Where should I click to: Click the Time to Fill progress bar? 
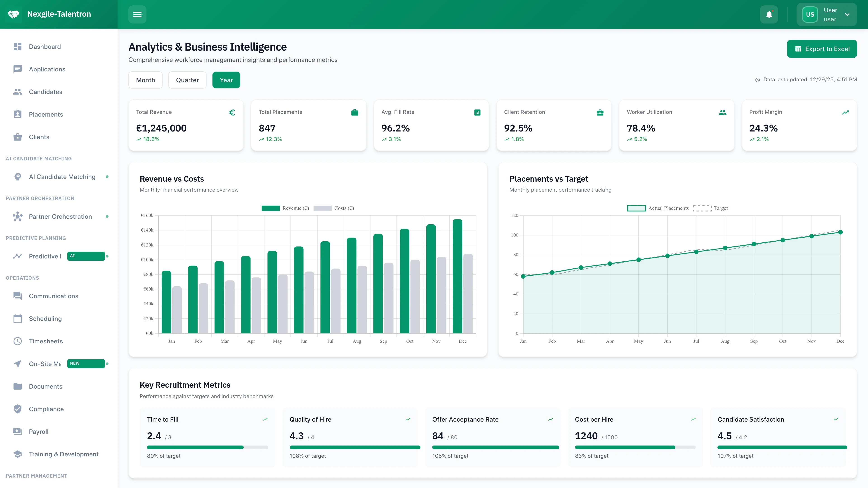(x=207, y=447)
